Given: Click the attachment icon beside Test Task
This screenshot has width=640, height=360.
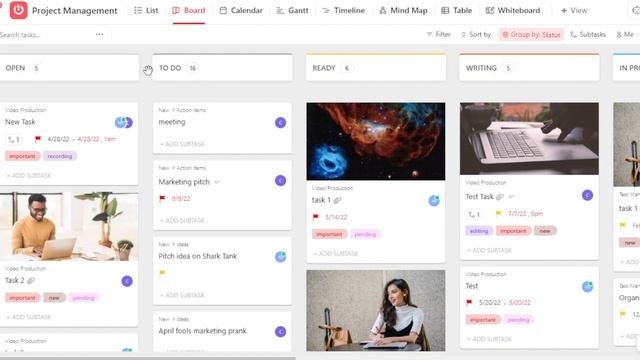Looking at the screenshot, I should click(x=500, y=197).
